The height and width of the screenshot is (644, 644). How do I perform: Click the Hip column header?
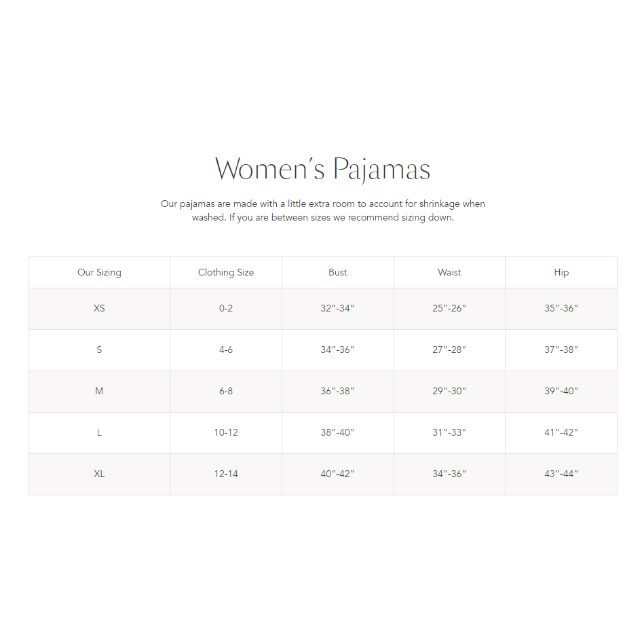(x=561, y=272)
